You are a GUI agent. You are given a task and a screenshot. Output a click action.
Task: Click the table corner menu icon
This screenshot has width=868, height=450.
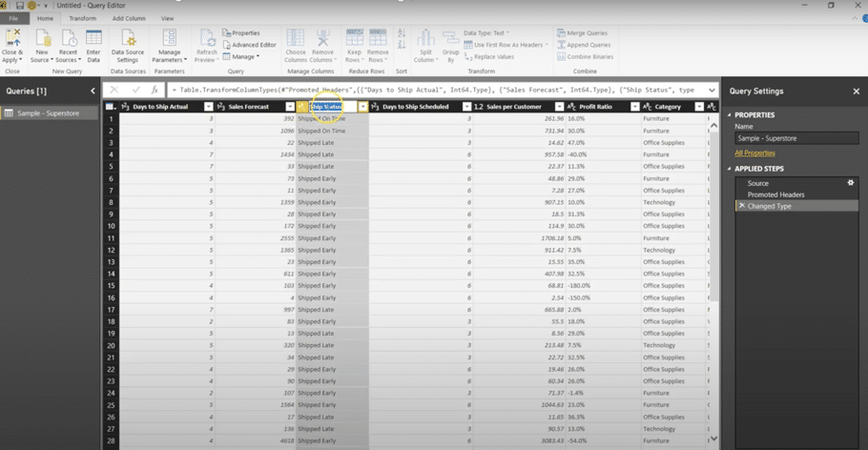pos(110,107)
